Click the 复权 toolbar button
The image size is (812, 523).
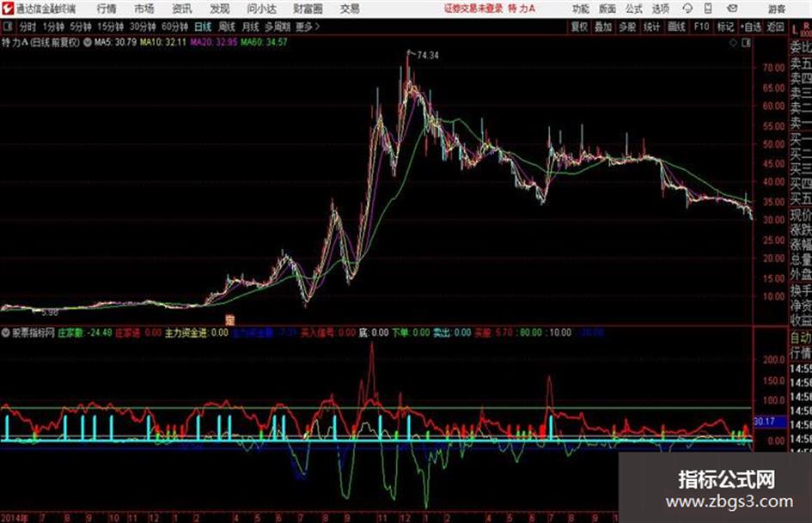pos(579,27)
